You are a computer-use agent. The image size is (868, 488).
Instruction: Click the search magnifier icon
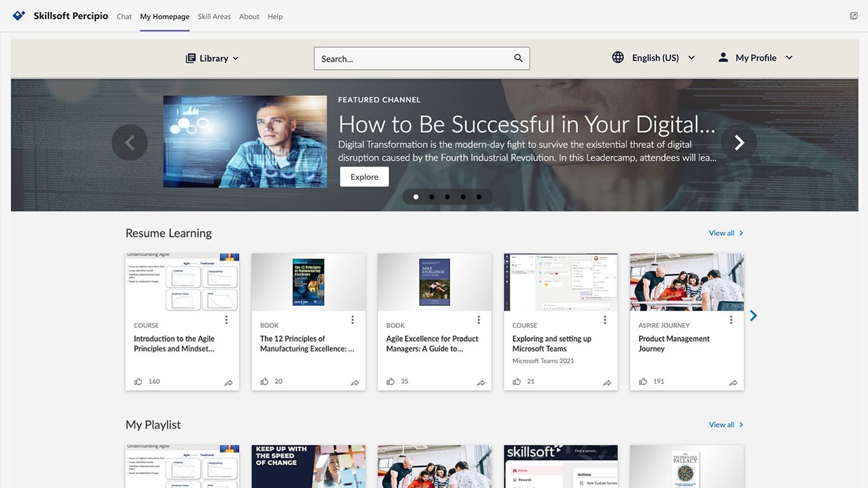tap(519, 58)
